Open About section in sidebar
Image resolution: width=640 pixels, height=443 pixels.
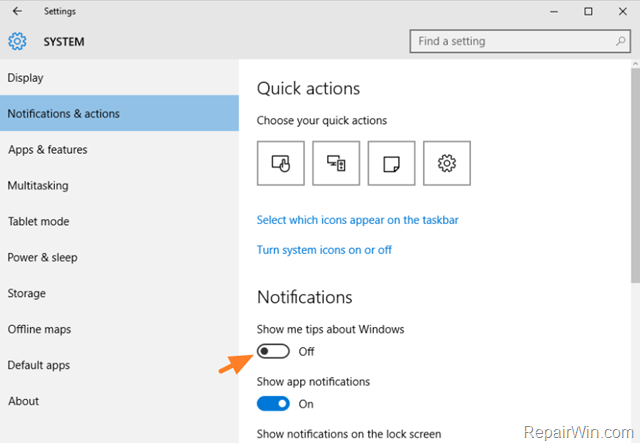click(x=119, y=401)
